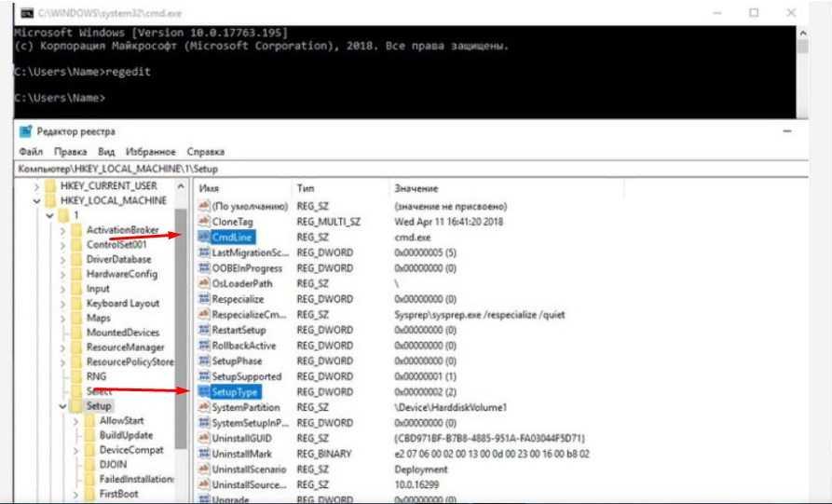Screen dimensions: 832x504
Task: Minimize the Registry Editor window
Action: tap(787, 131)
